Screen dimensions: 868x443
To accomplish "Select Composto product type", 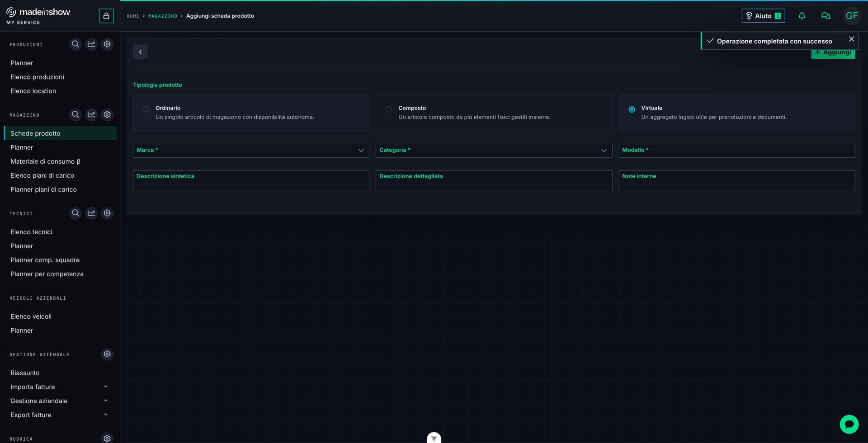I will tap(494, 113).
